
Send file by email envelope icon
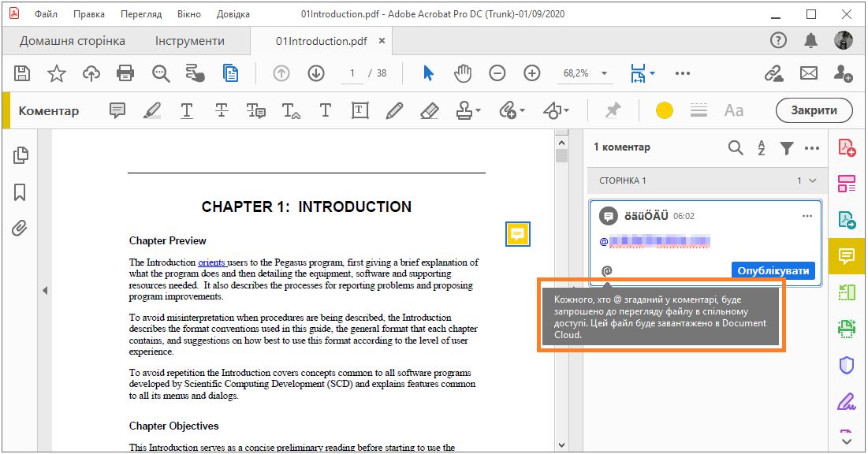pos(809,73)
